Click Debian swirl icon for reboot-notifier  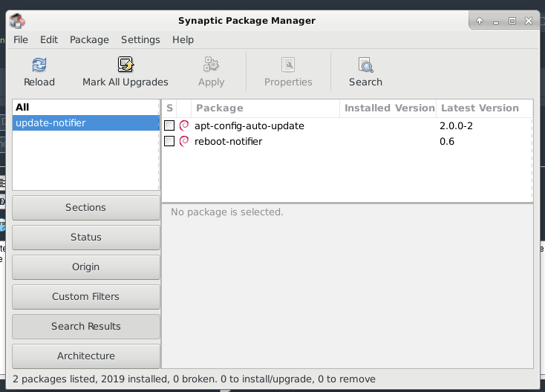[184, 141]
